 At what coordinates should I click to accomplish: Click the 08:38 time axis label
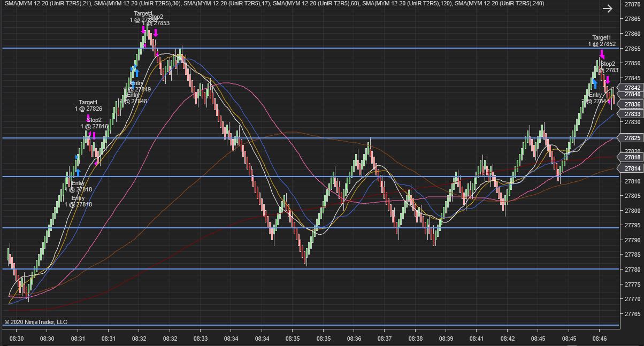[416, 339]
